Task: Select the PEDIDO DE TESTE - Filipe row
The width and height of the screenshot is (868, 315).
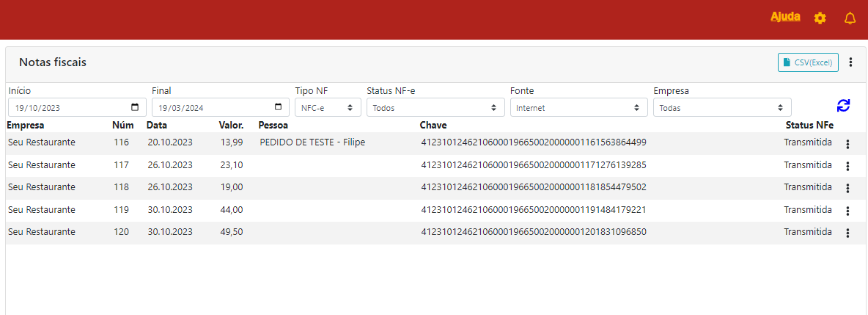Action: pos(312,142)
